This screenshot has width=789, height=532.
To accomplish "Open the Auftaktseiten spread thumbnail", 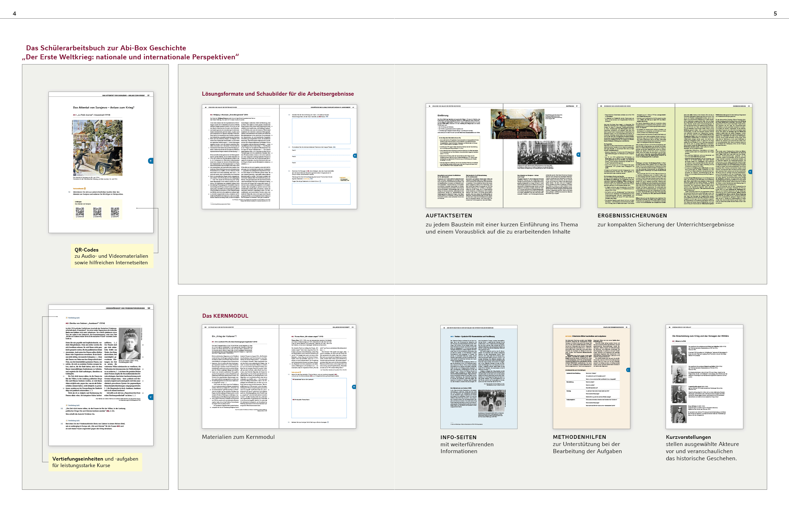I will click(x=503, y=156).
